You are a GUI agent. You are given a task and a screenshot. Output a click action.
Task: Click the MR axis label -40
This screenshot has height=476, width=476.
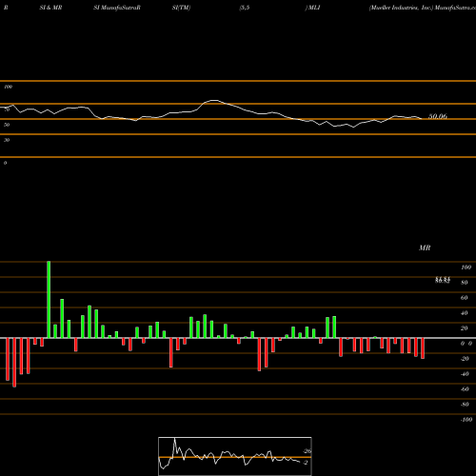point(465,374)
